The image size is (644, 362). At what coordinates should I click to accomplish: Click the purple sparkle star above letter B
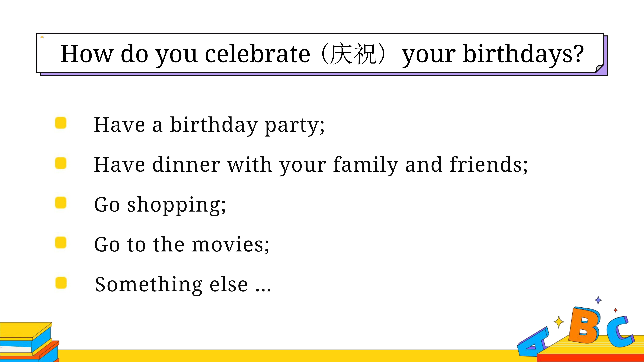point(598,300)
